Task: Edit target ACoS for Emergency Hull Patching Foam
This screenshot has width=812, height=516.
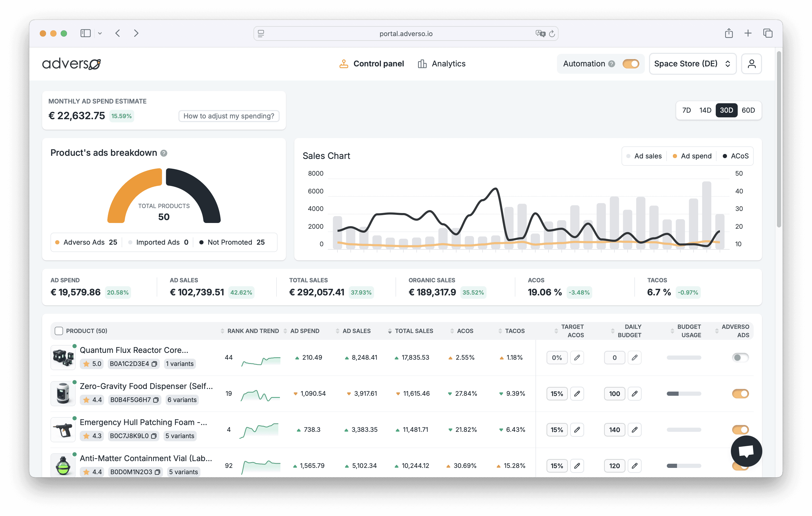Action: click(577, 429)
